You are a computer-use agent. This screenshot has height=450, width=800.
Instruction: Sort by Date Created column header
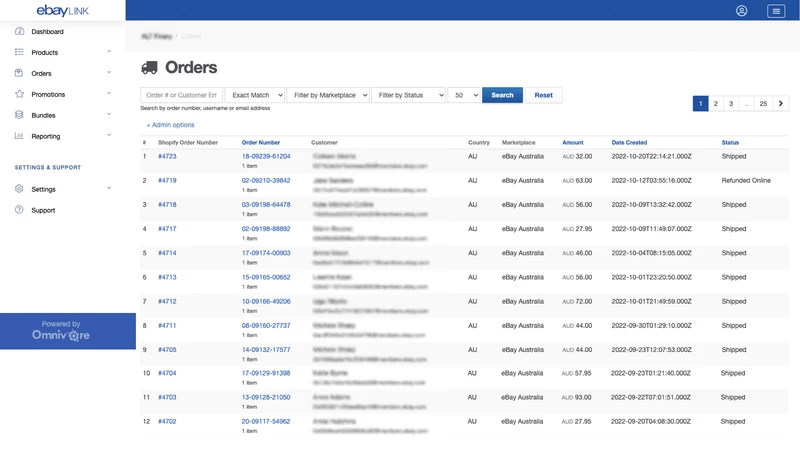(629, 142)
